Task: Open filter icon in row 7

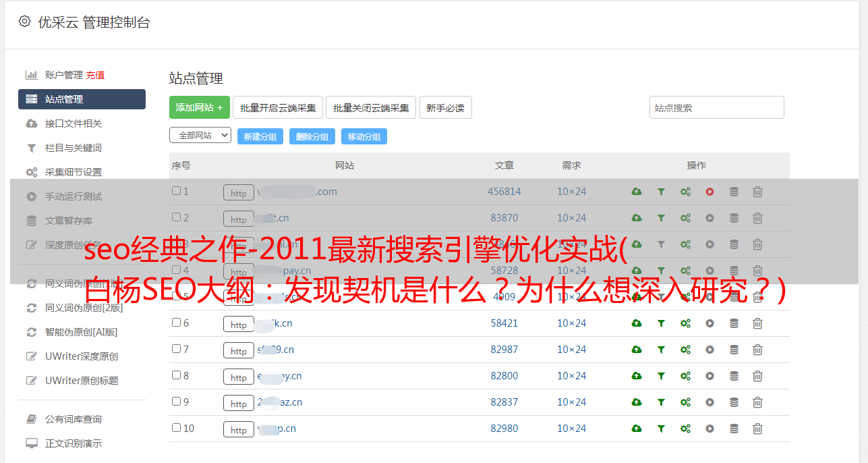Action: (661, 350)
